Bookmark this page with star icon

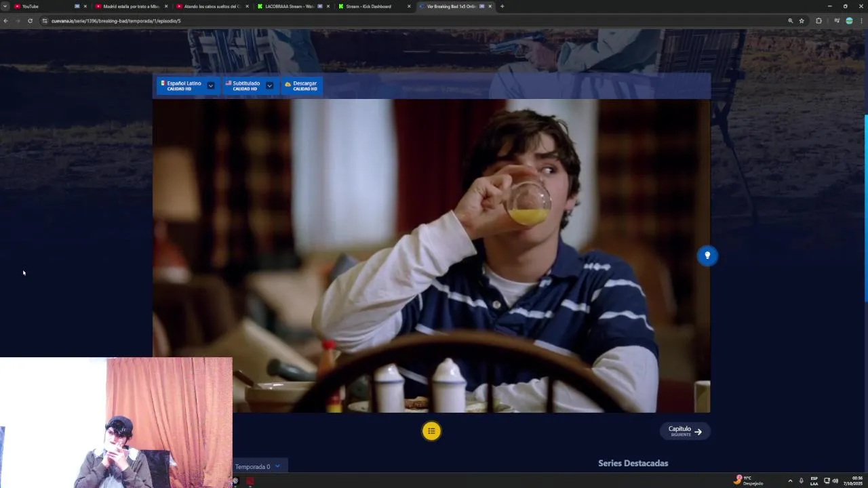pyautogui.click(x=802, y=21)
